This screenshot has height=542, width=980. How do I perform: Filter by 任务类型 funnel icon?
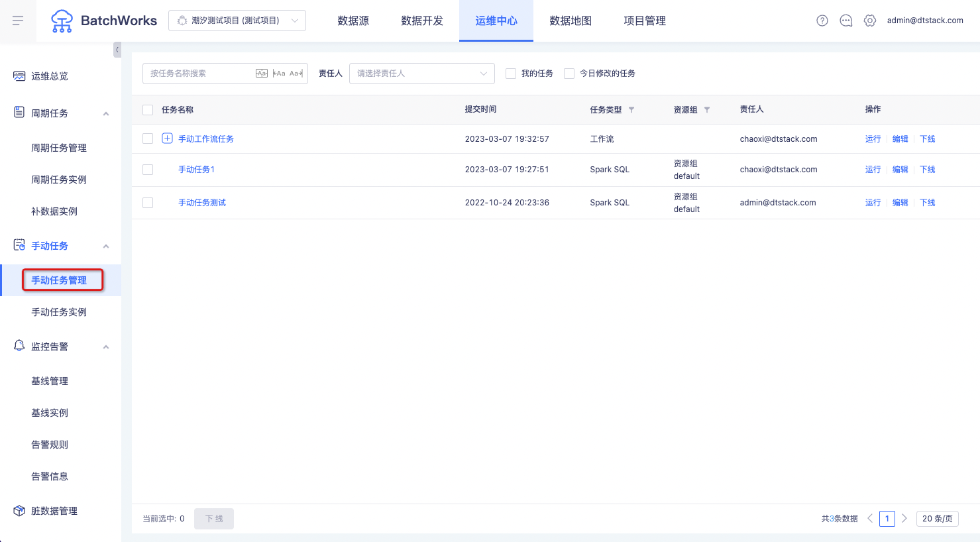631,110
